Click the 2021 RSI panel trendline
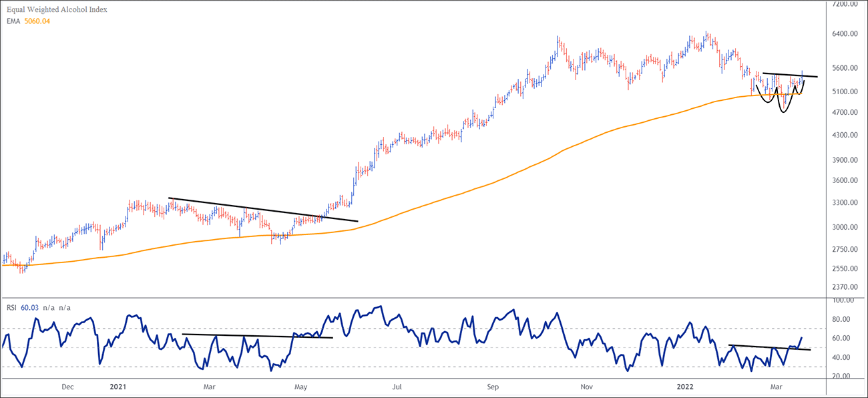The height and width of the screenshot is (398, 868). click(257, 336)
